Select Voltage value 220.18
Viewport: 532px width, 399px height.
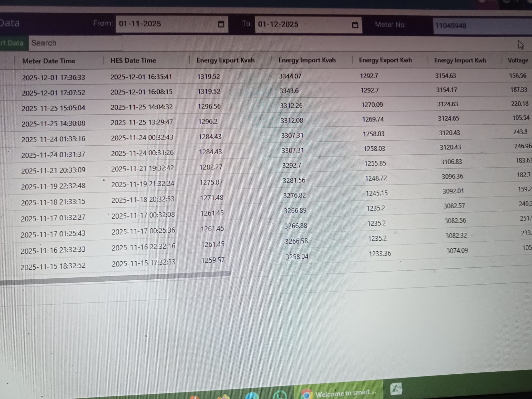520,103
